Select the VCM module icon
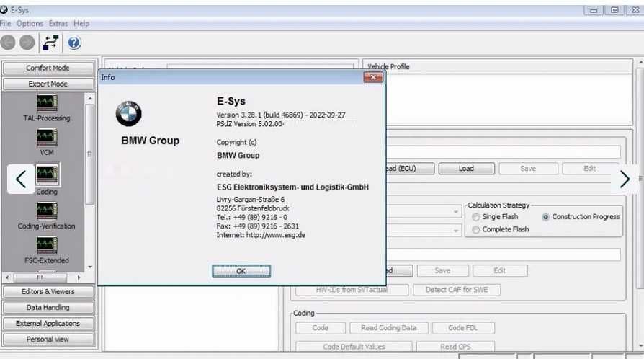Viewport: 644px width, 359px height. click(46, 138)
